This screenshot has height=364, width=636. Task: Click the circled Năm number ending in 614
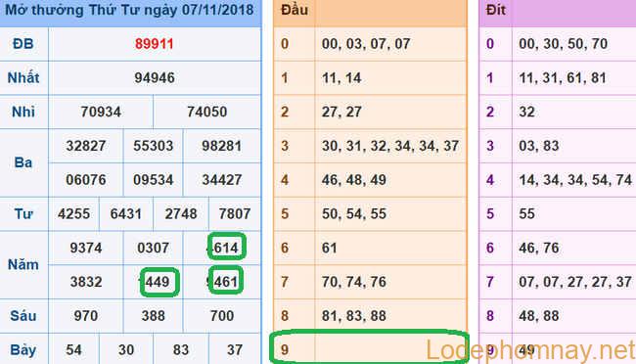pos(227,247)
